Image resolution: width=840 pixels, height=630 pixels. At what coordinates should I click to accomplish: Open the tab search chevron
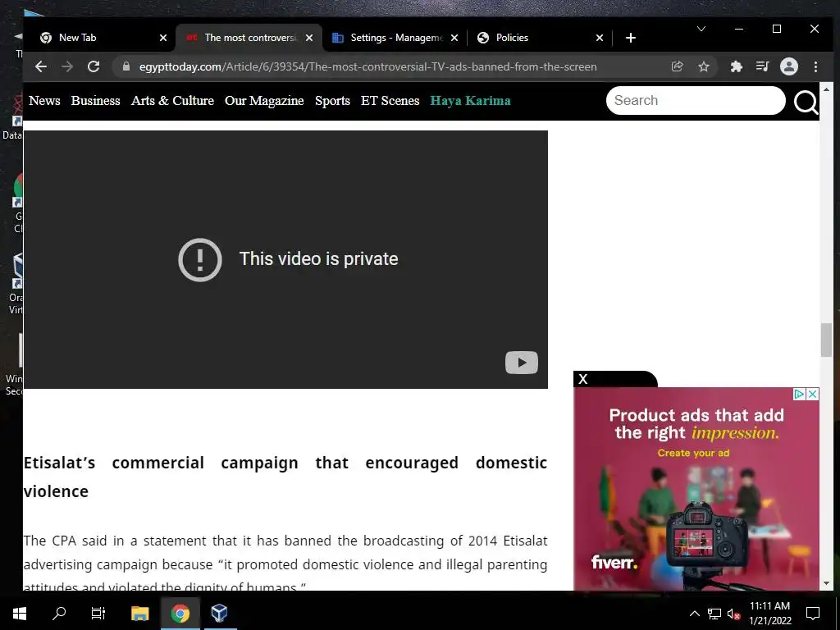701,29
